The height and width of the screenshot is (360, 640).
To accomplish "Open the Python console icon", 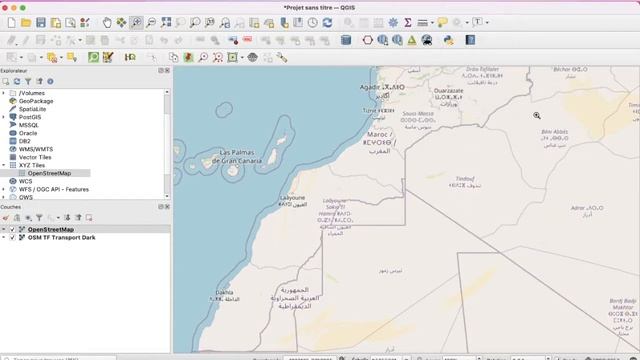I will 449,40.
